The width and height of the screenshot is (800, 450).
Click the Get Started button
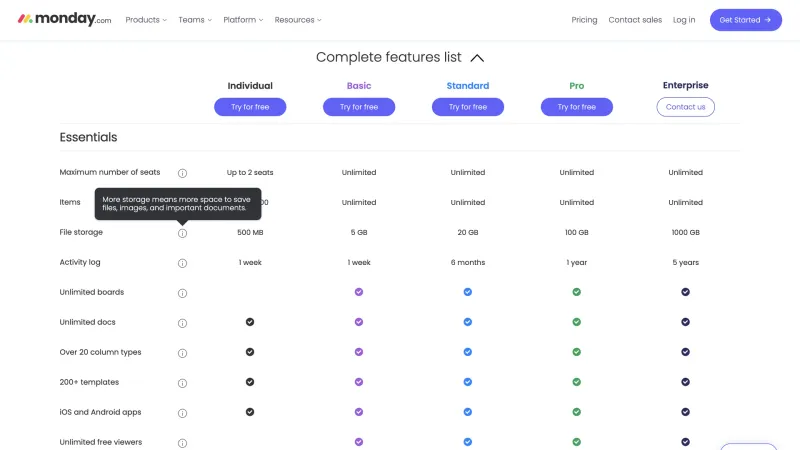point(745,20)
